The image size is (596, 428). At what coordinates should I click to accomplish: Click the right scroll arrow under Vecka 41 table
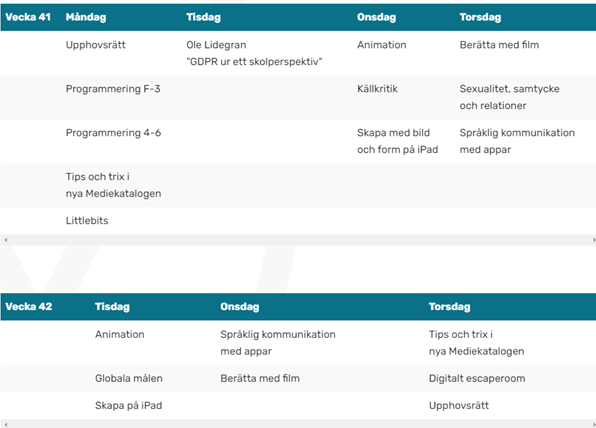point(594,240)
